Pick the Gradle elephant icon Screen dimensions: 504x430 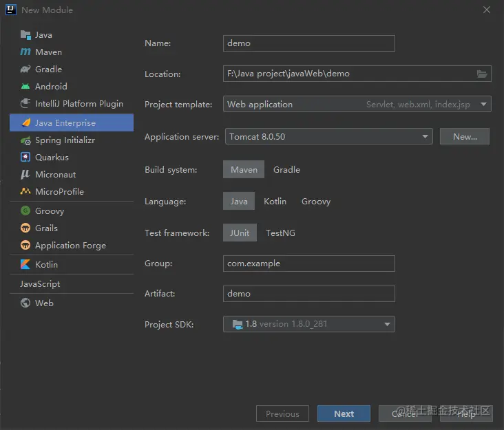(x=25, y=69)
